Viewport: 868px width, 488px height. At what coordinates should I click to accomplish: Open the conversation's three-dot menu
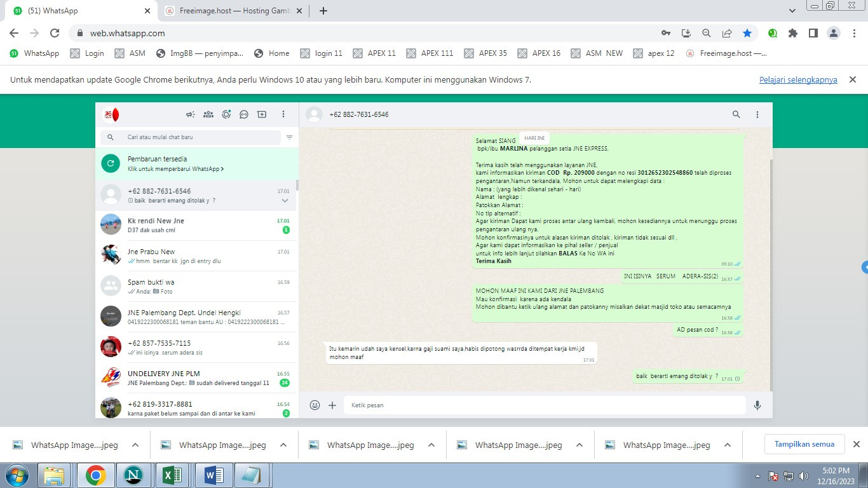[757, 114]
